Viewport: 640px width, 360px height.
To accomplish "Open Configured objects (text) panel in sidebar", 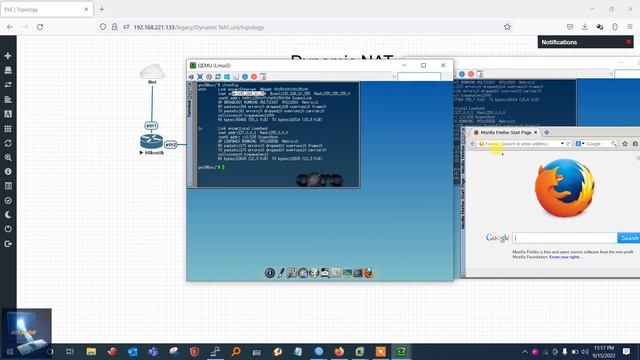I will [8, 114].
